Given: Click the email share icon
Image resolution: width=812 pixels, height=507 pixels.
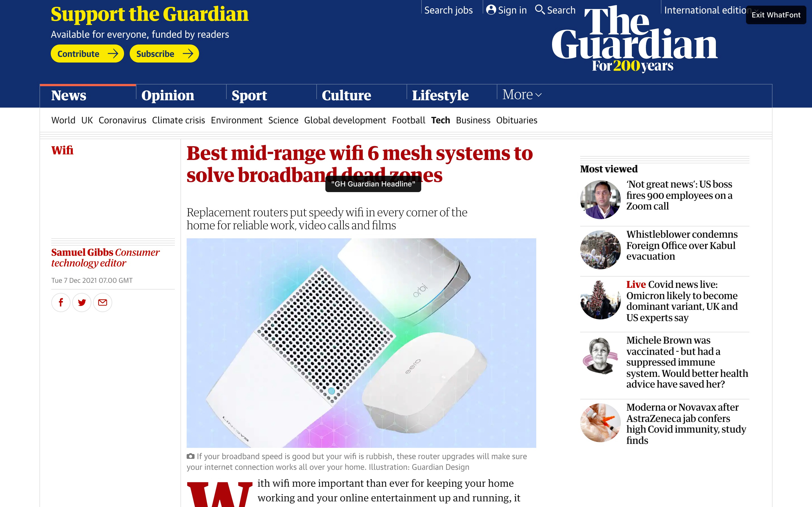Looking at the screenshot, I should tap(103, 302).
